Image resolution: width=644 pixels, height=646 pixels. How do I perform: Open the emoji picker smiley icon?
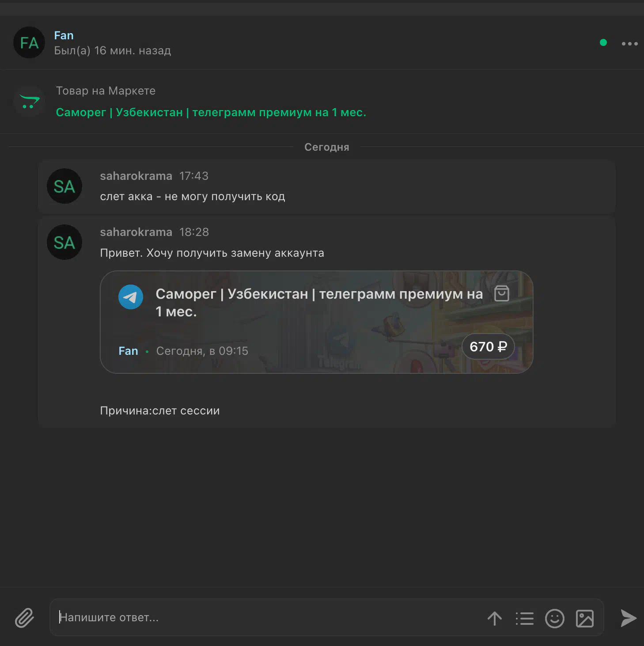pyautogui.click(x=555, y=618)
